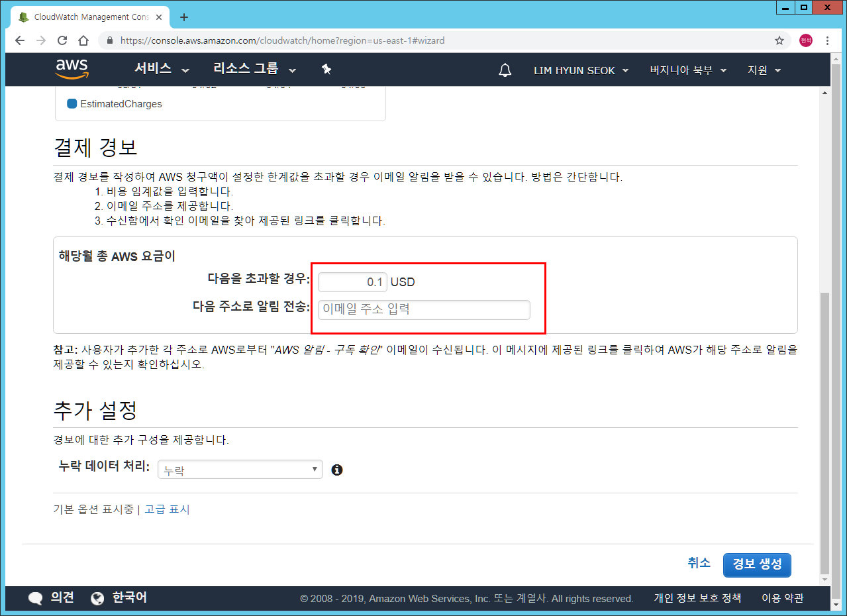The image size is (847, 616).
Task: Close the CloudWatch Management Console tab
Action: [159, 17]
